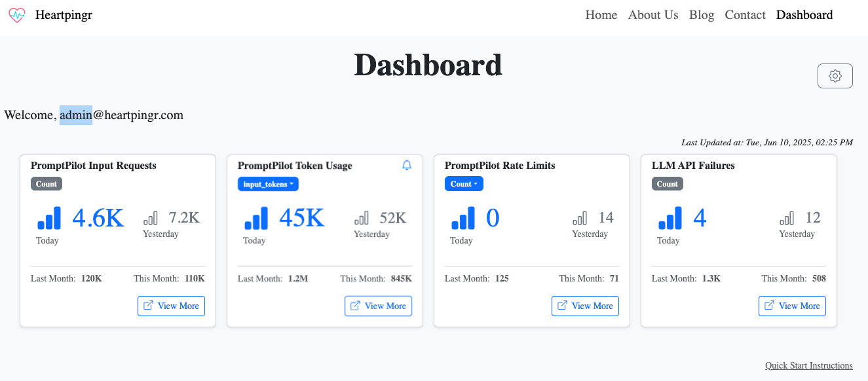Click blue bar chart icon in Input Requests card
868x381 pixels.
49,218
